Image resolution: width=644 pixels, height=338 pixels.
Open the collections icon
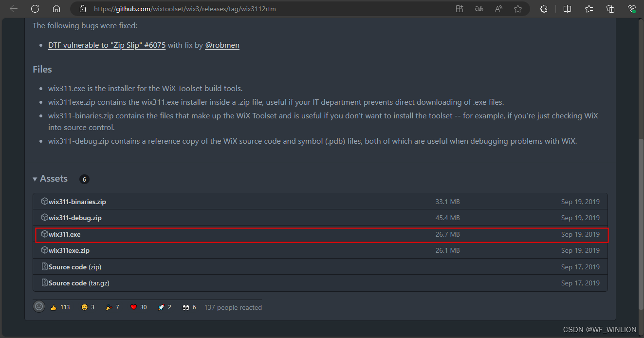(610, 9)
